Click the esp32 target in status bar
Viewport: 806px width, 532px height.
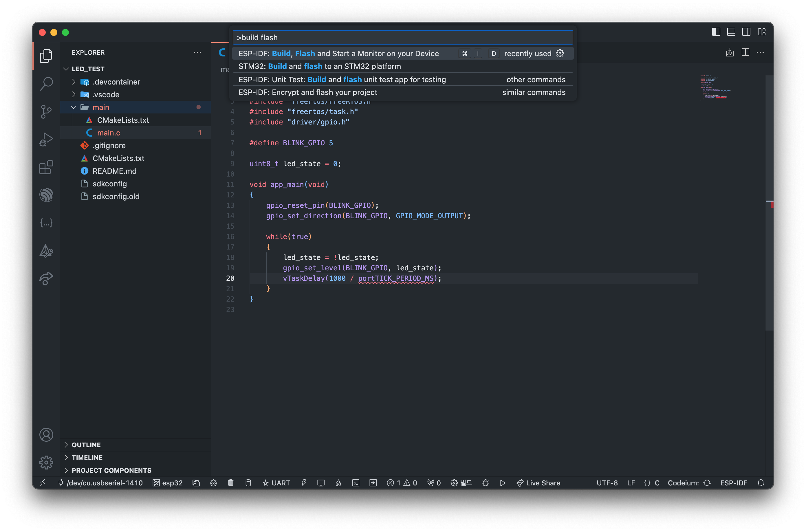click(168, 483)
